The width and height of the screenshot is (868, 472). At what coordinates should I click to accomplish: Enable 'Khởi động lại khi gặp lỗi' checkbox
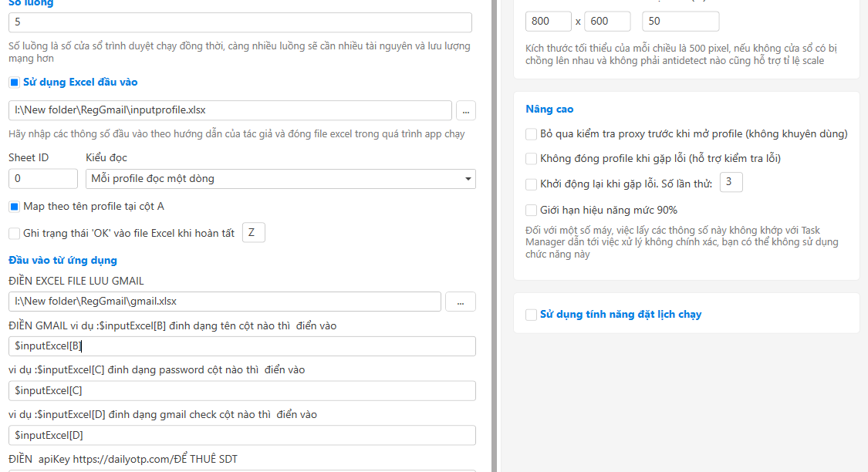pyautogui.click(x=531, y=184)
